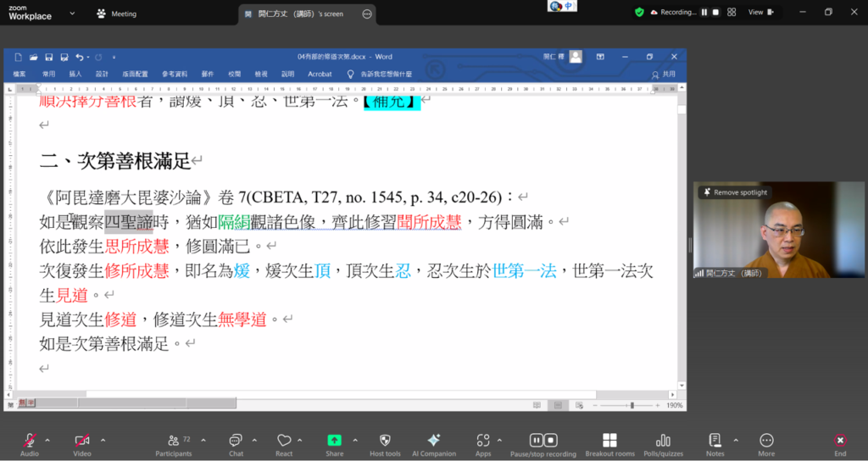Open Breakout rooms
The image size is (868, 461).
tap(609, 440)
